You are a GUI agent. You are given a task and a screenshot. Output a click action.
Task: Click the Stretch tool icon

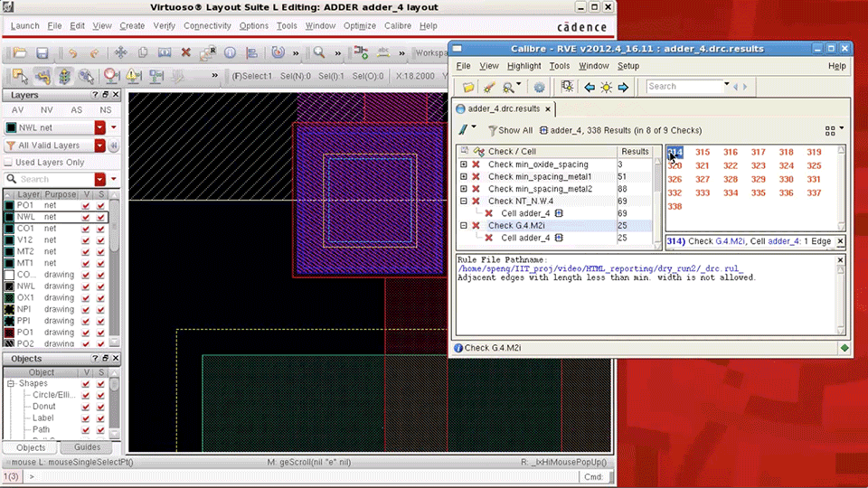click(165, 52)
